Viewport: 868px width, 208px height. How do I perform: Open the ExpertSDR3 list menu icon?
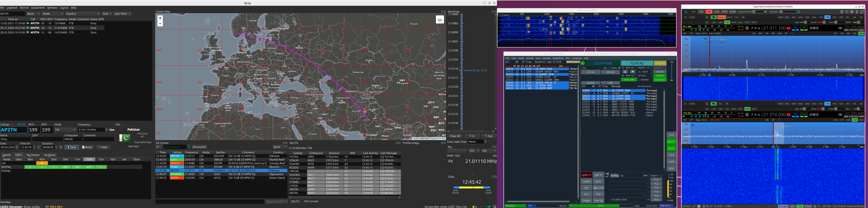tap(842, 12)
